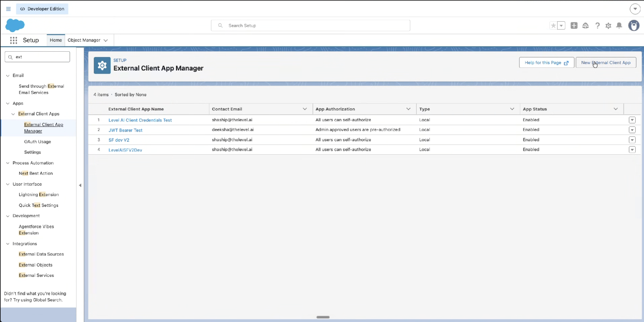The width and height of the screenshot is (644, 322).
Task: Click the External Client App Manager gear icon
Action: (102, 65)
